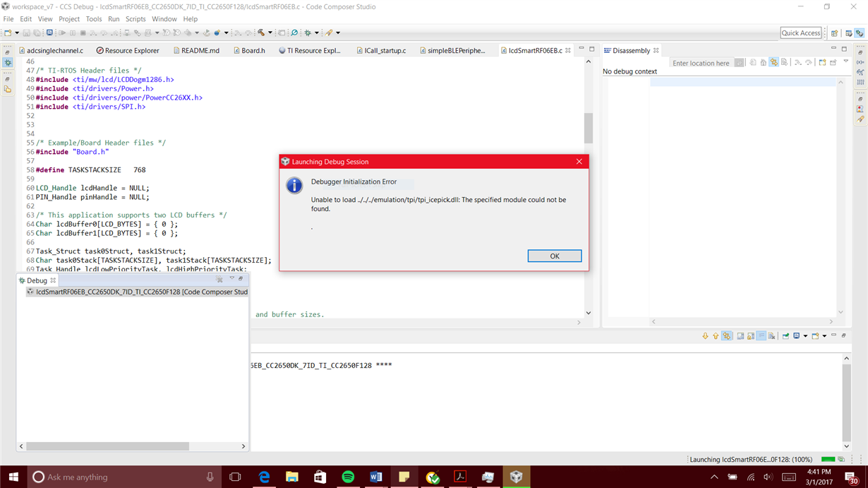Expand the Debug bug dropdown arrow
The width and height of the screenshot is (868, 488).
(x=316, y=32)
